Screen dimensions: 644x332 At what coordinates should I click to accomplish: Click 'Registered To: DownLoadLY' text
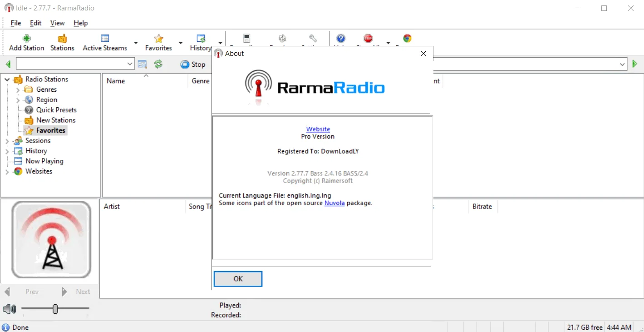pyautogui.click(x=318, y=151)
